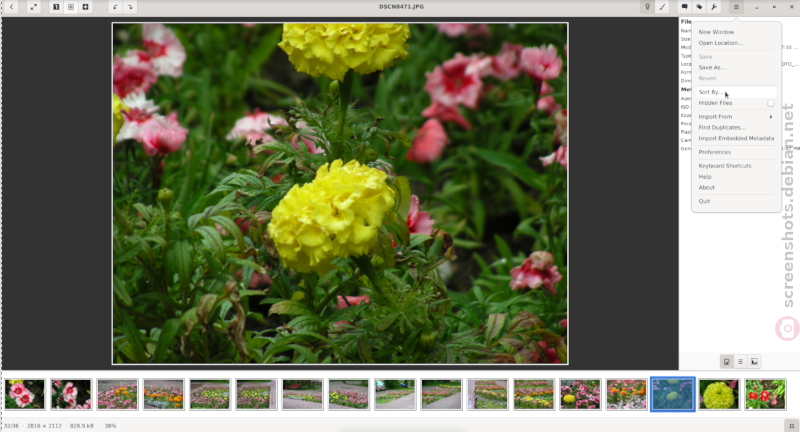The width and height of the screenshot is (800, 432).
Task: Choose Open Location... from menu
Action: coord(736,43)
